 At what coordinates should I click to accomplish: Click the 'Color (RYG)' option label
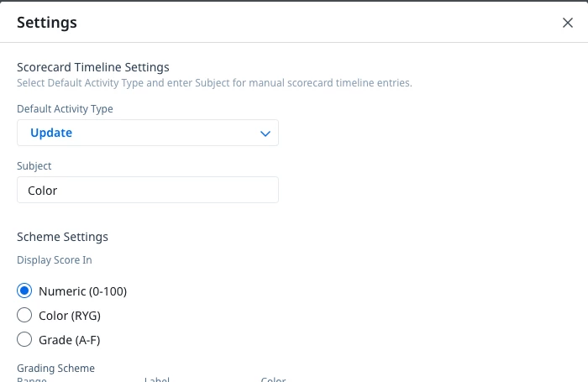click(70, 316)
